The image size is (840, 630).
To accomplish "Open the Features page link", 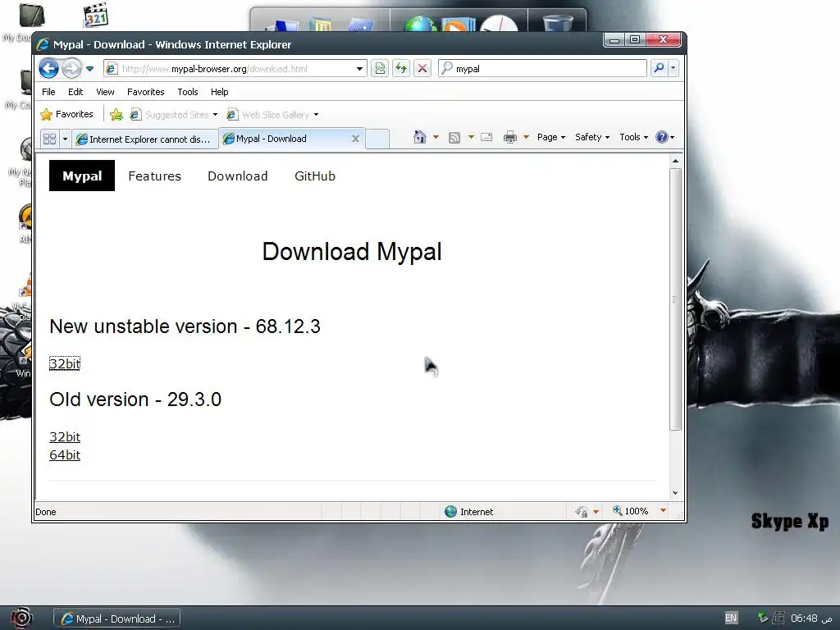I will (x=155, y=176).
